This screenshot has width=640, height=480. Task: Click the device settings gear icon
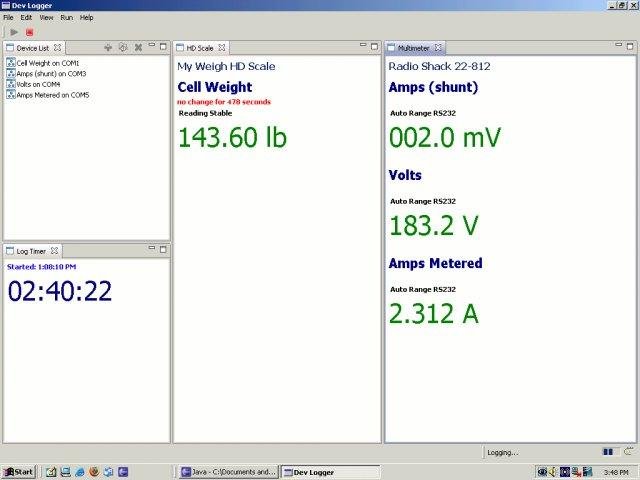(123, 48)
